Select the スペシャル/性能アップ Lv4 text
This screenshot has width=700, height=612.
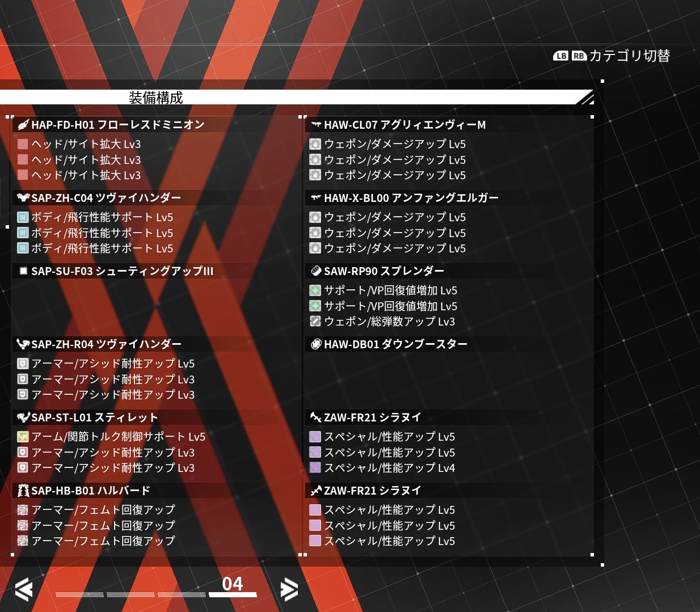tap(390, 468)
